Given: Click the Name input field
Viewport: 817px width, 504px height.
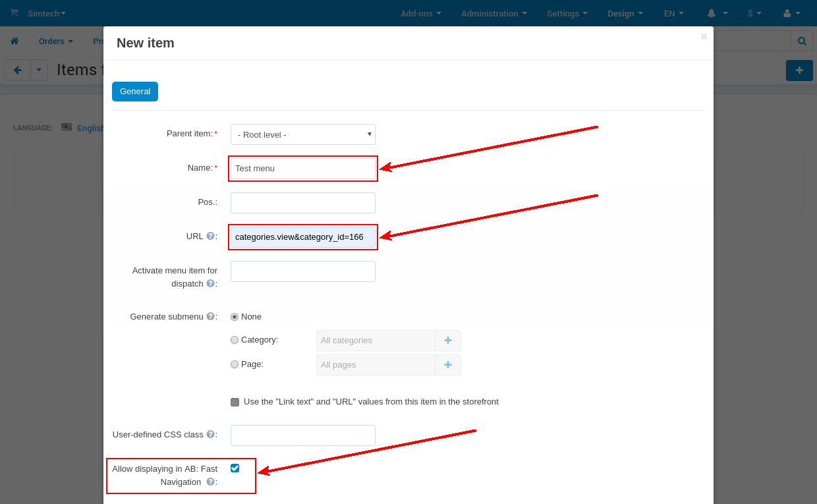Looking at the screenshot, I should pos(303,169).
